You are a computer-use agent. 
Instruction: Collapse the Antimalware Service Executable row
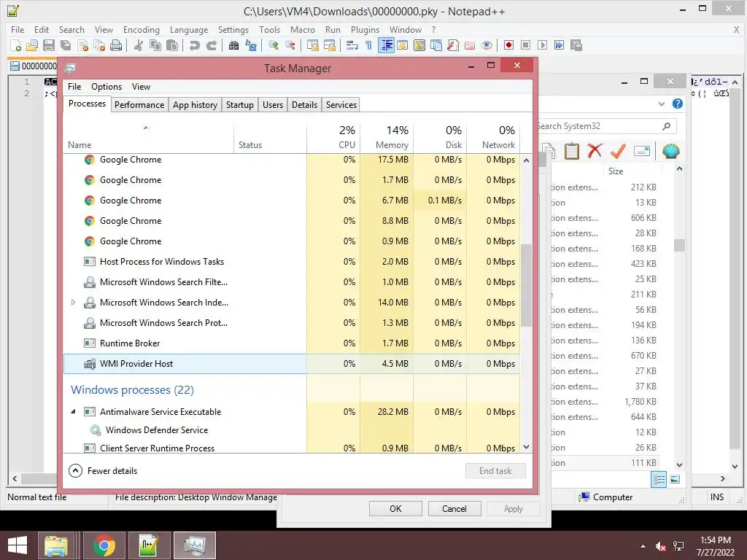(x=73, y=412)
